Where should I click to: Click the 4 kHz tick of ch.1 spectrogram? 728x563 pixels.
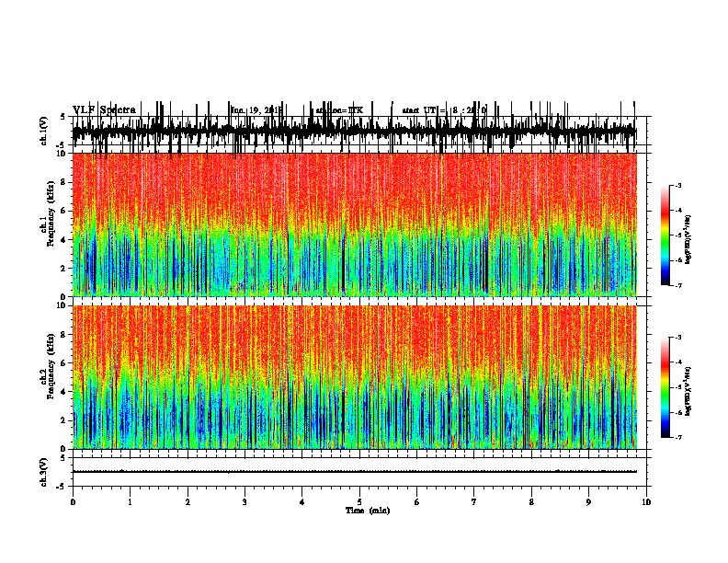64,240
